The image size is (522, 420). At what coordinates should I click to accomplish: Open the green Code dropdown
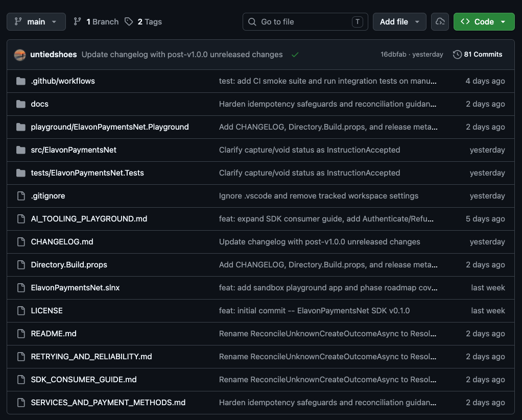(484, 21)
